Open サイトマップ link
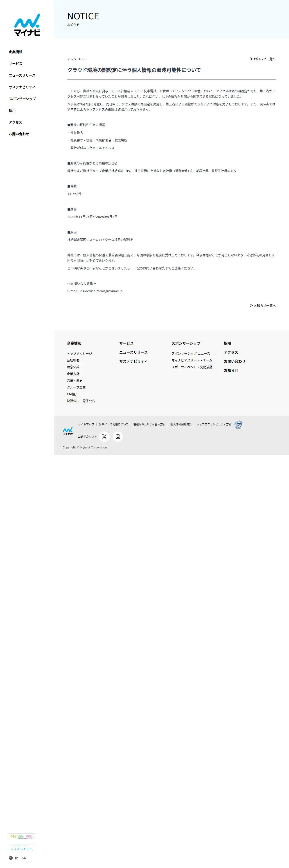Viewport: 289px width, 868px height. pyautogui.click(x=86, y=424)
